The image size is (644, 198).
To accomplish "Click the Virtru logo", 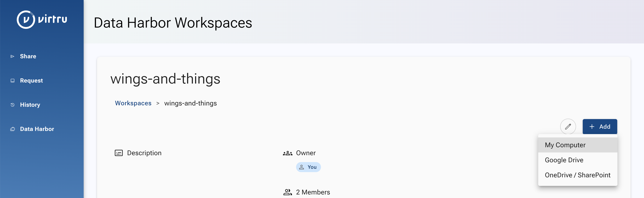I will click(x=42, y=19).
